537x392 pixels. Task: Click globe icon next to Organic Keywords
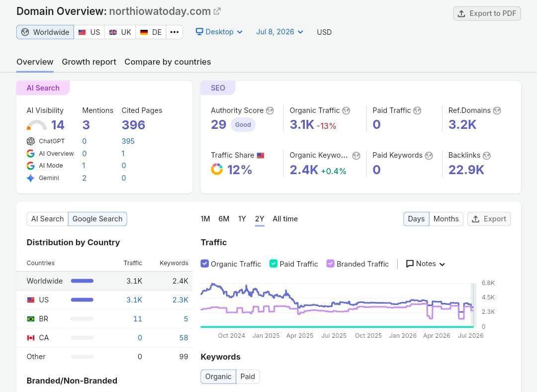tap(356, 156)
